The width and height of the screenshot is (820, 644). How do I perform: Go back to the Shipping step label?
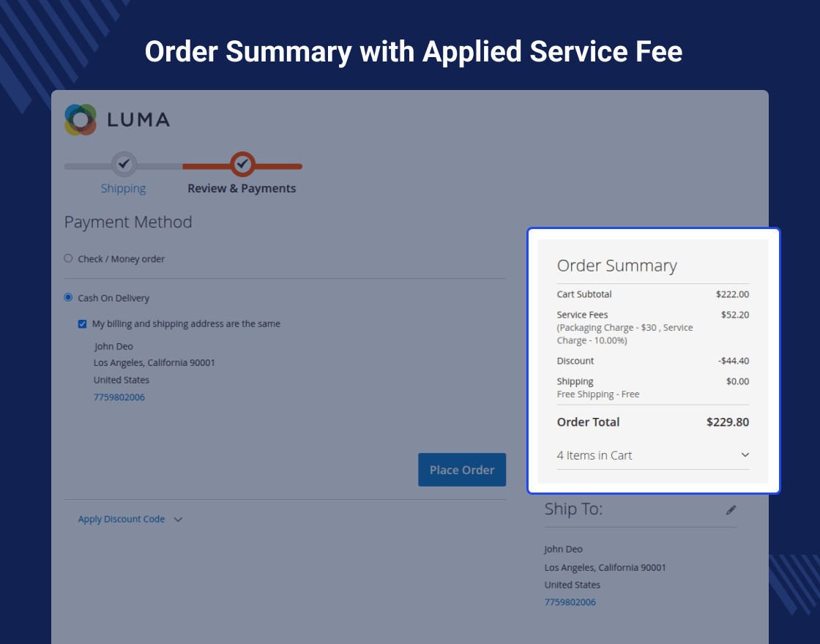123,188
